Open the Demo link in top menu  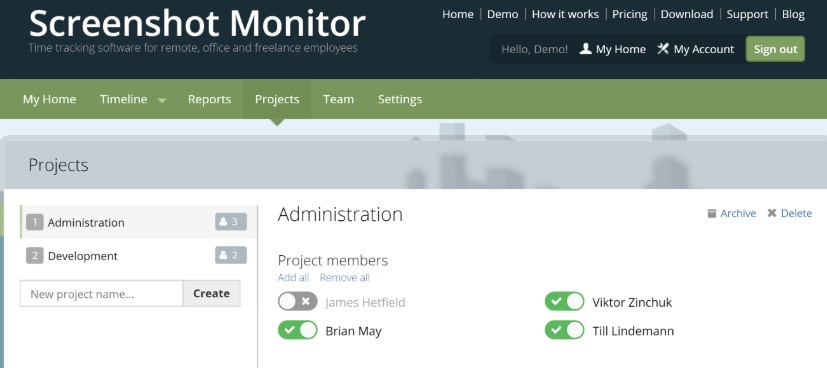[503, 14]
